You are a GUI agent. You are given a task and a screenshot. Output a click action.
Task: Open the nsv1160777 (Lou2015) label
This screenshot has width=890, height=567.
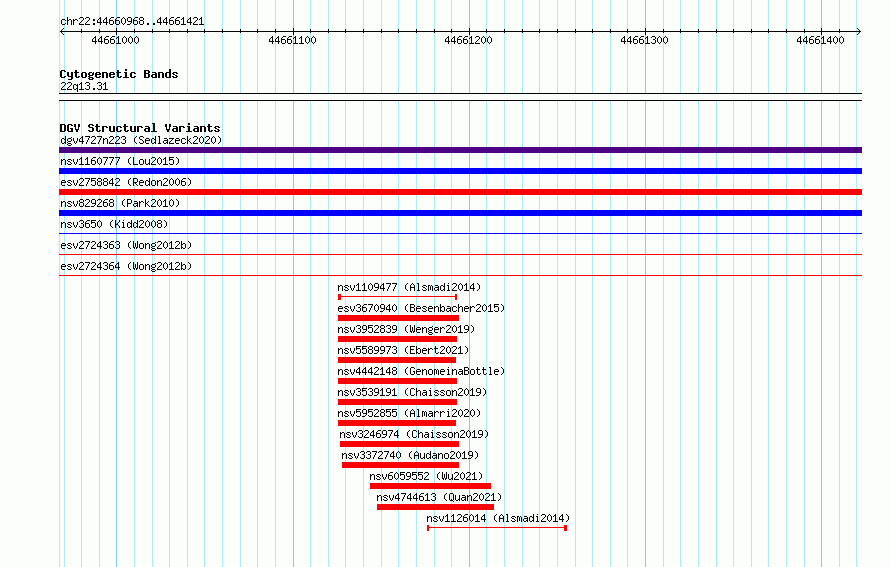click(120, 161)
